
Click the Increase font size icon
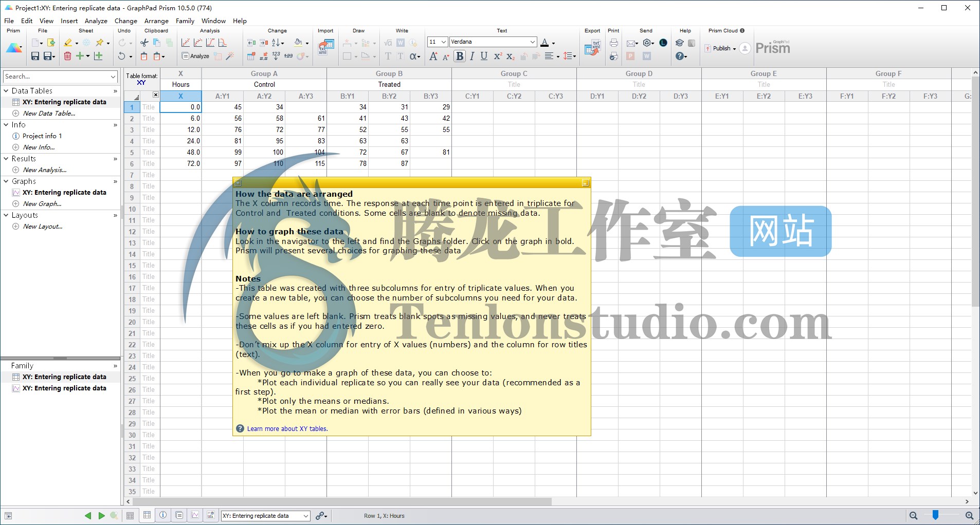tap(433, 56)
